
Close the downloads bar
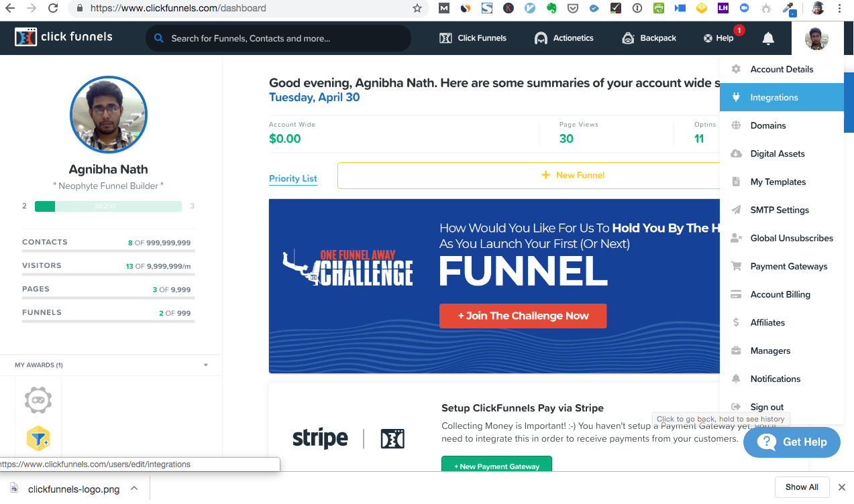coord(842,487)
